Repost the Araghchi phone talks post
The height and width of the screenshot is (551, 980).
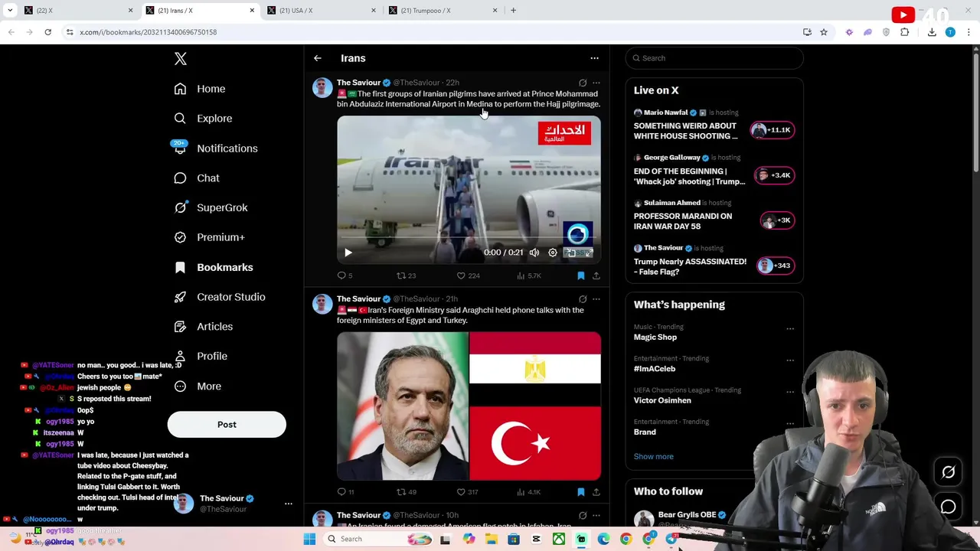(406, 492)
